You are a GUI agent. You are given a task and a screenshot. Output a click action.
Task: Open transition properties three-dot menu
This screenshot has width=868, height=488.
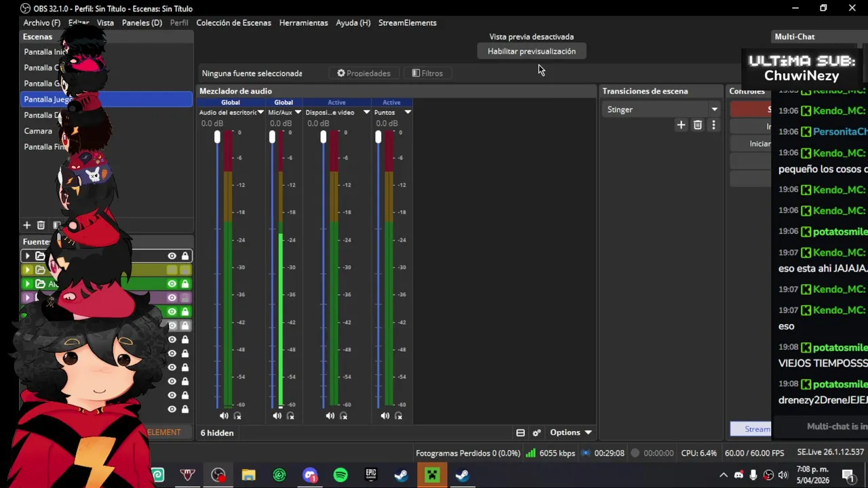click(x=713, y=125)
